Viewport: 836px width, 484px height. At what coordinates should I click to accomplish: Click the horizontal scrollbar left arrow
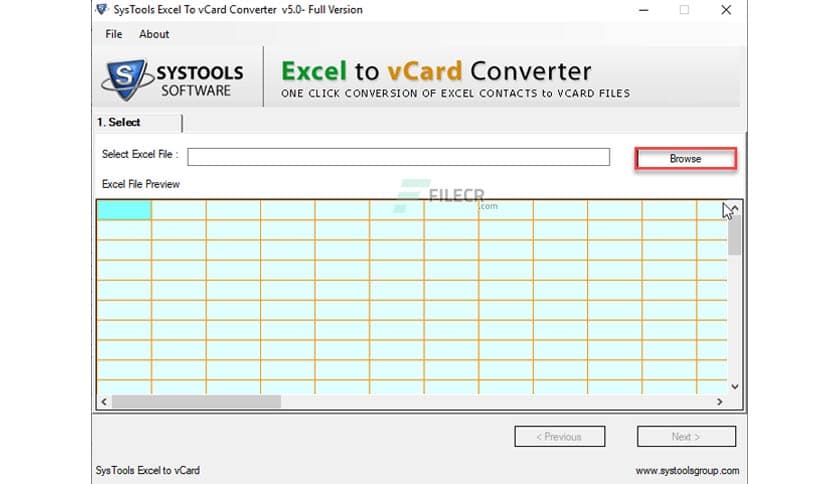[x=104, y=402]
